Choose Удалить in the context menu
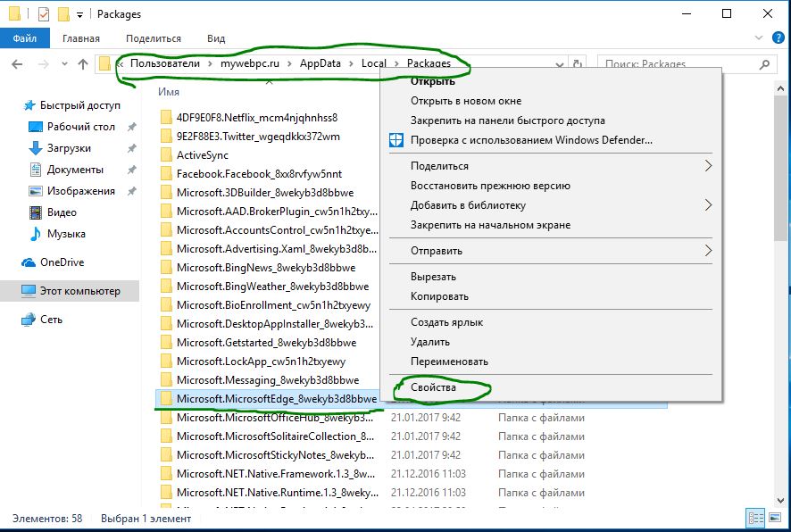 550,342
